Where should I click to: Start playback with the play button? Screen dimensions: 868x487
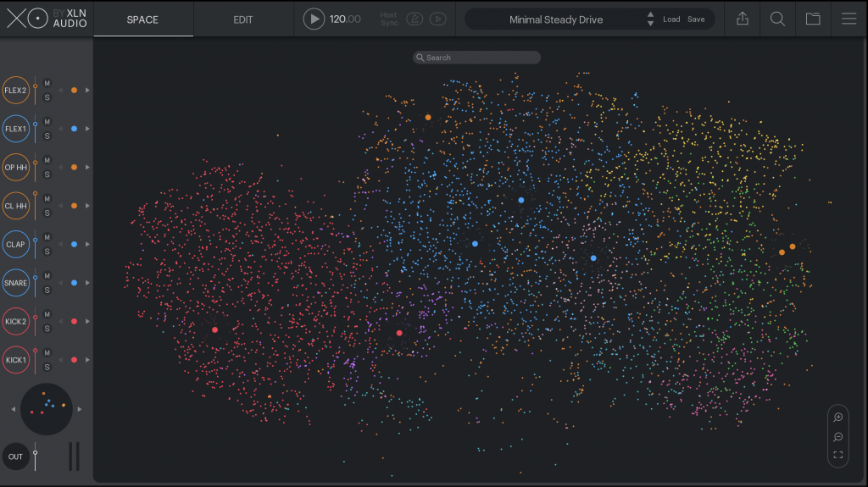pyautogui.click(x=314, y=19)
